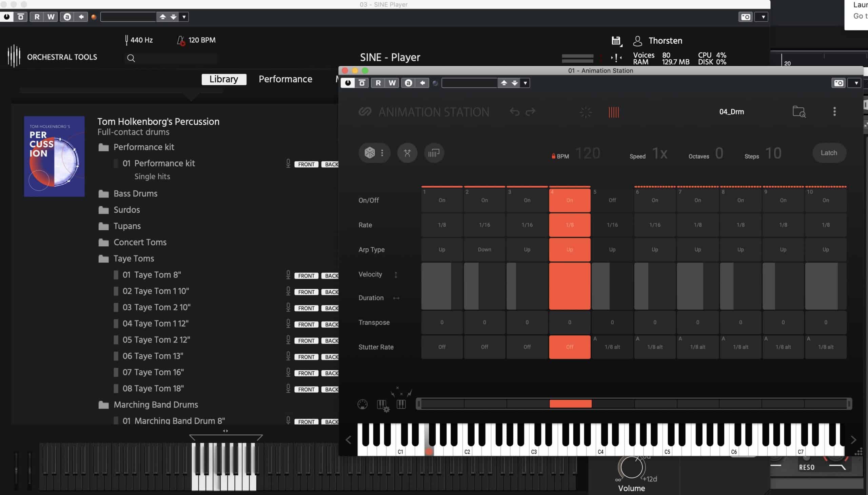Open step 6 Stutter Rate 1/8 alt selector
This screenshot has height=495, width=868.
click(655, 347)
